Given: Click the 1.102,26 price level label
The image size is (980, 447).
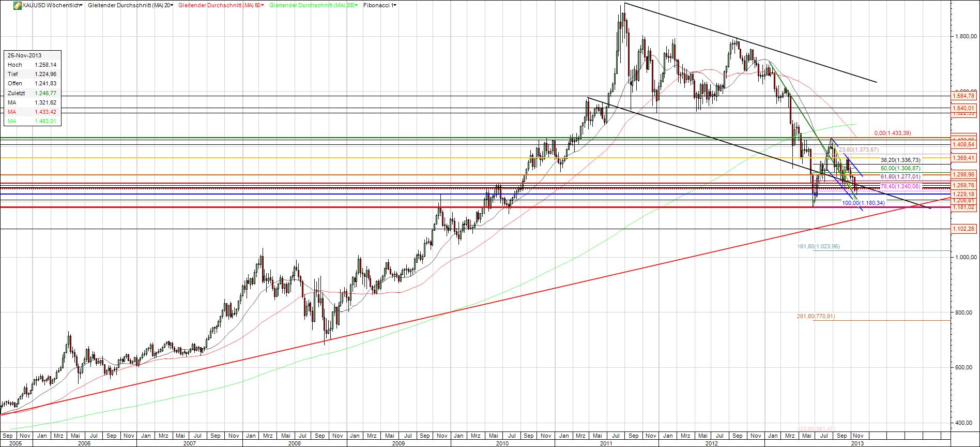Looking at the screenshot, I should coord(963,229).
